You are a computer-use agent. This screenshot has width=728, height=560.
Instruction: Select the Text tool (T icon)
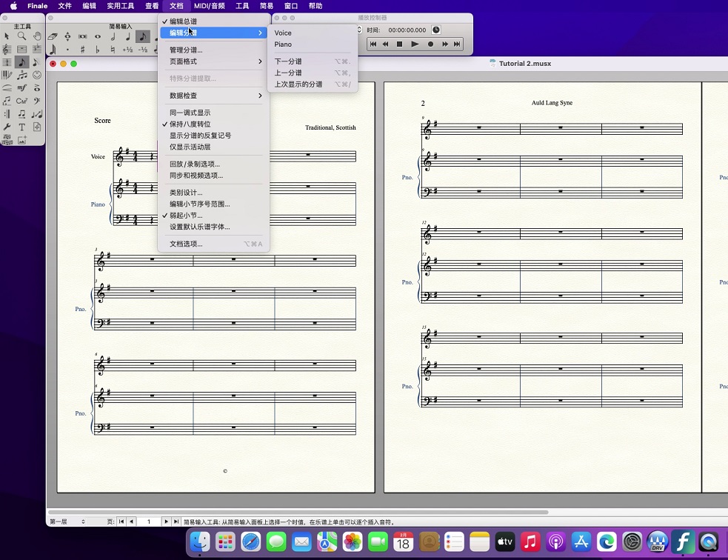coord(22,127)
